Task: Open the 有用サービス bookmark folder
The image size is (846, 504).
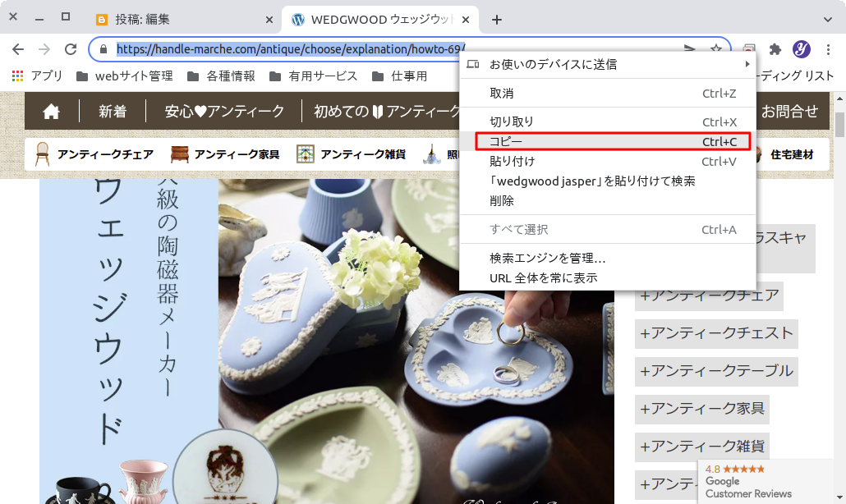Action: click(x=314, y=76)
